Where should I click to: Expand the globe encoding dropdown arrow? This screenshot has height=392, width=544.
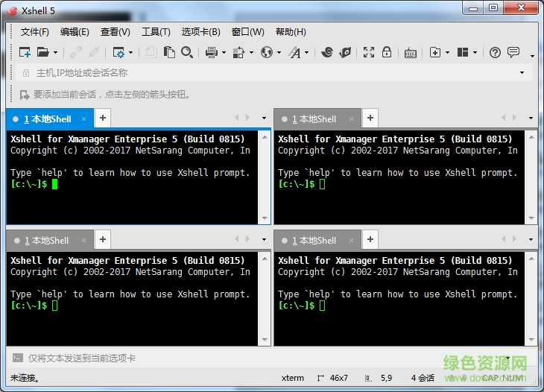279,53
